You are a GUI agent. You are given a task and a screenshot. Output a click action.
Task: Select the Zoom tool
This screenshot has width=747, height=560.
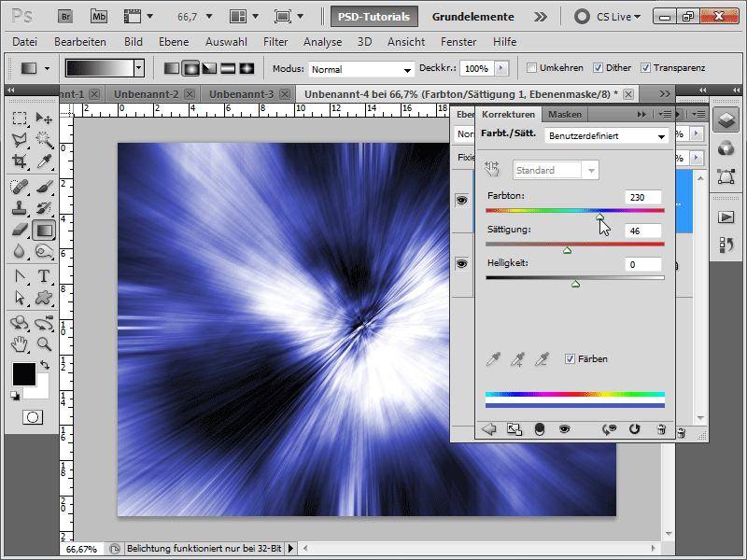(44, 344)
